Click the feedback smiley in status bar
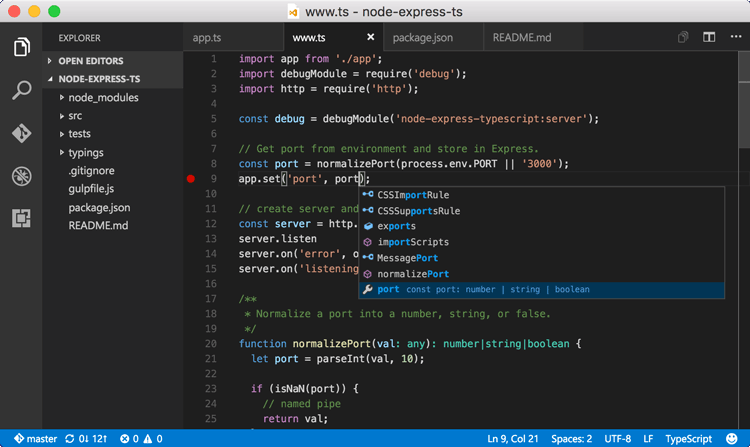This screenshot has width=750, height=447. pos(731,438)
